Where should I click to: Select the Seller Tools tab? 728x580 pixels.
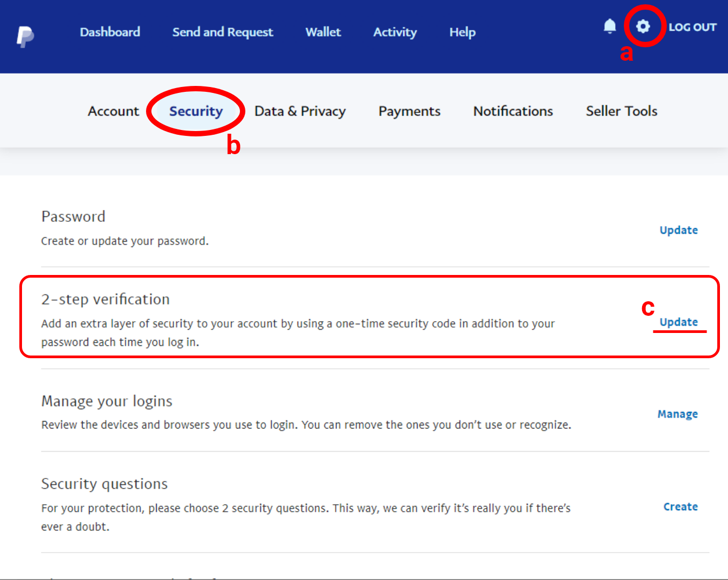tap(622, 111)
